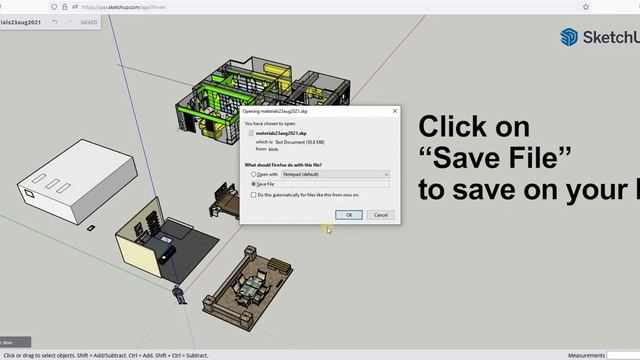Cancel the file download dialog

pos(380,215)
